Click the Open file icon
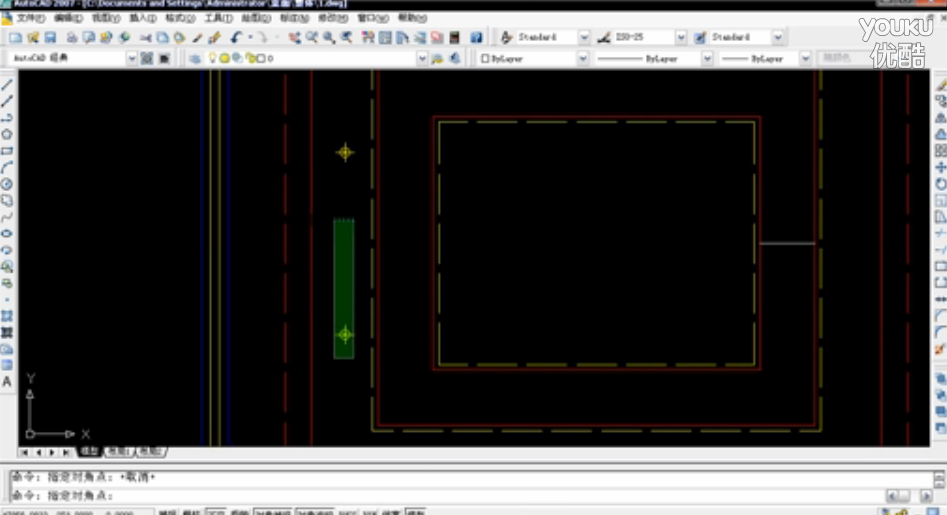This screenshot has height=515, width=947. [33, 37]
